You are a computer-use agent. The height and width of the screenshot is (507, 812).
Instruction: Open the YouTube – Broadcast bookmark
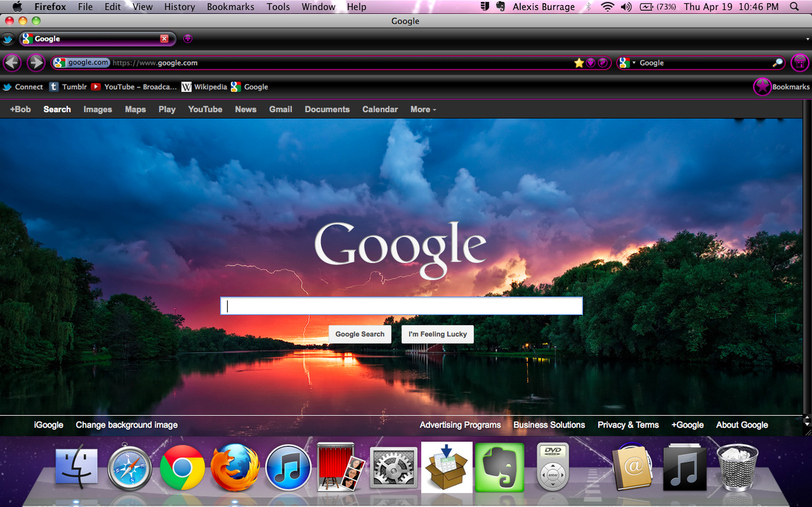[134, 87]
